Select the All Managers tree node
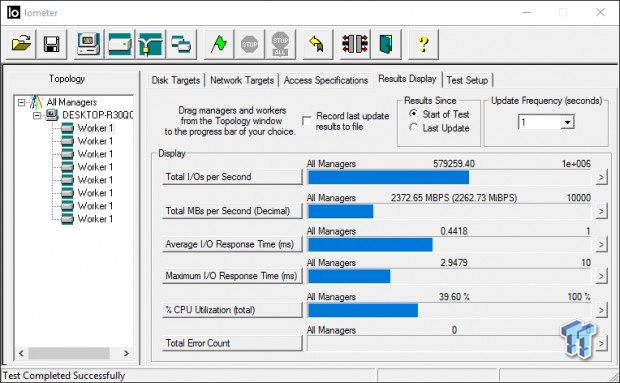 (x=72, y=102)
